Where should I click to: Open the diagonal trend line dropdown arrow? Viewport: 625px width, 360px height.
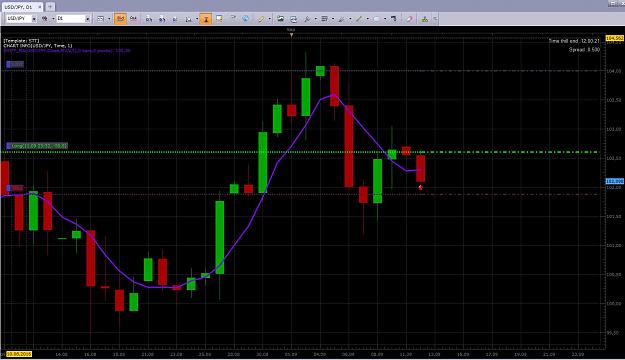[x=368, y=19]
